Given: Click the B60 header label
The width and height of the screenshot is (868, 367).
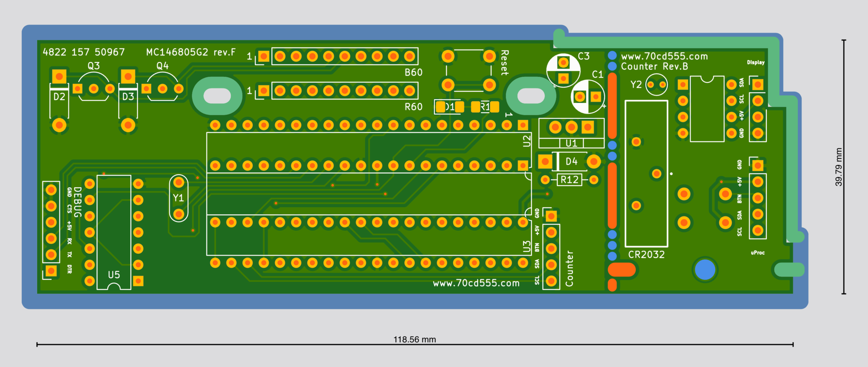Looking at the screenshot, I should (x=413, y=72).
